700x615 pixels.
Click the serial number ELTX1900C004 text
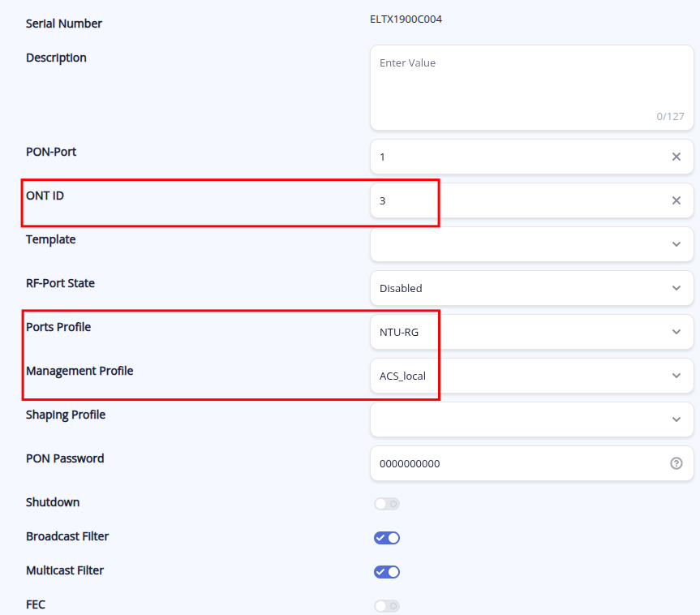(406, 19)
